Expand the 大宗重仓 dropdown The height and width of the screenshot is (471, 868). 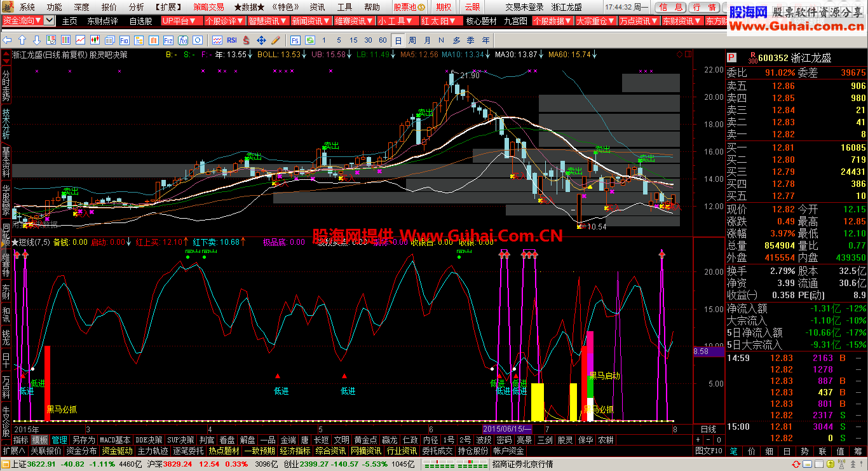(x=595, y=21)
